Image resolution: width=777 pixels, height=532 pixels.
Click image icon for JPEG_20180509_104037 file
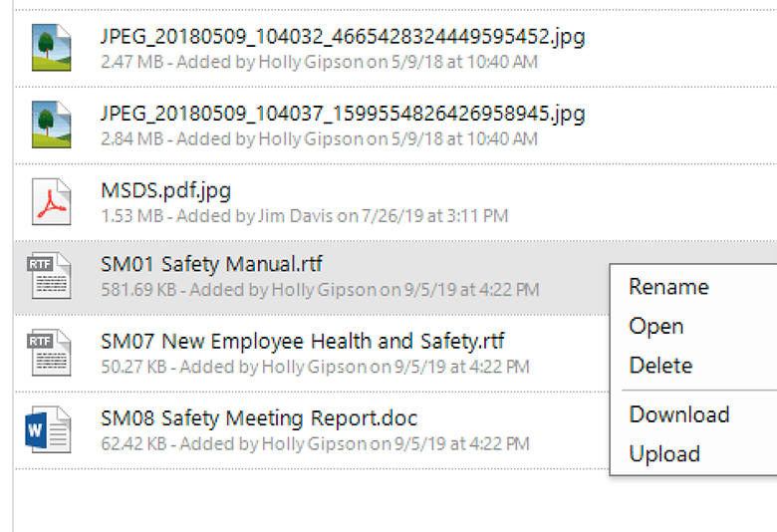[52, 125]
